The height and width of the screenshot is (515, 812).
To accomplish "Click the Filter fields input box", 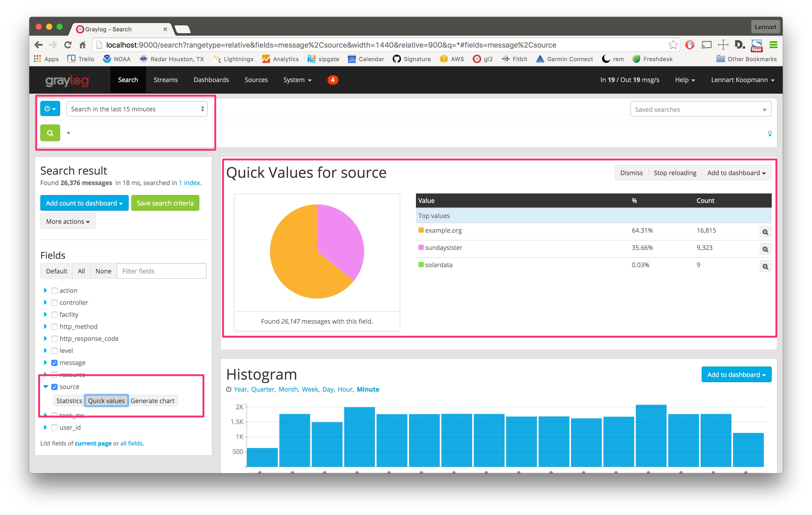I will pyautogui.click(x=161, y=271).
